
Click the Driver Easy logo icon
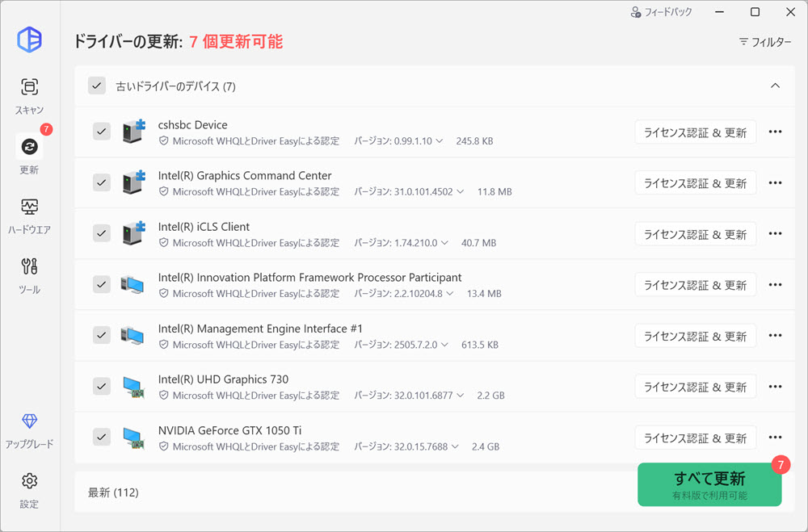pyautogui.click(x=29, y=40)
